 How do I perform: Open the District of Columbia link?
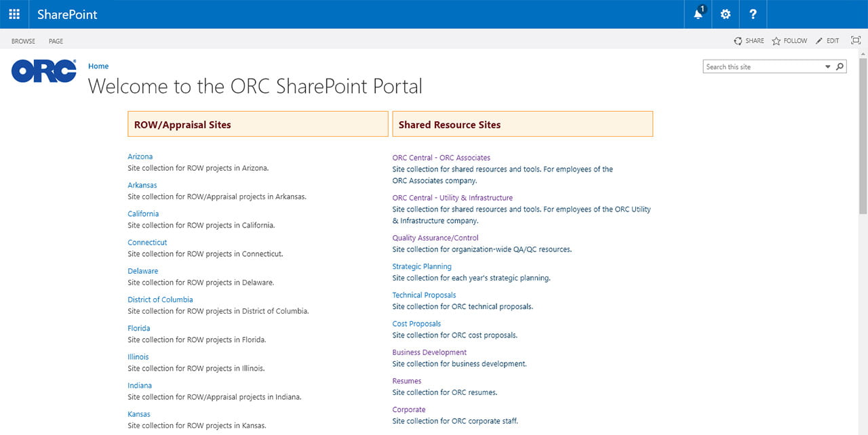pyautogui.click(x=160, y=299)
